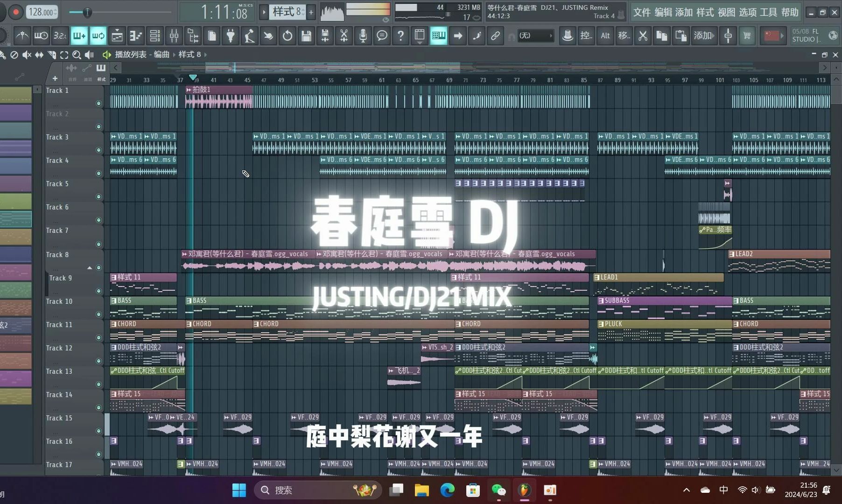Click the 移.. modifier button
This screenshot has width=842, height=504.
click(x=624, y=35)
